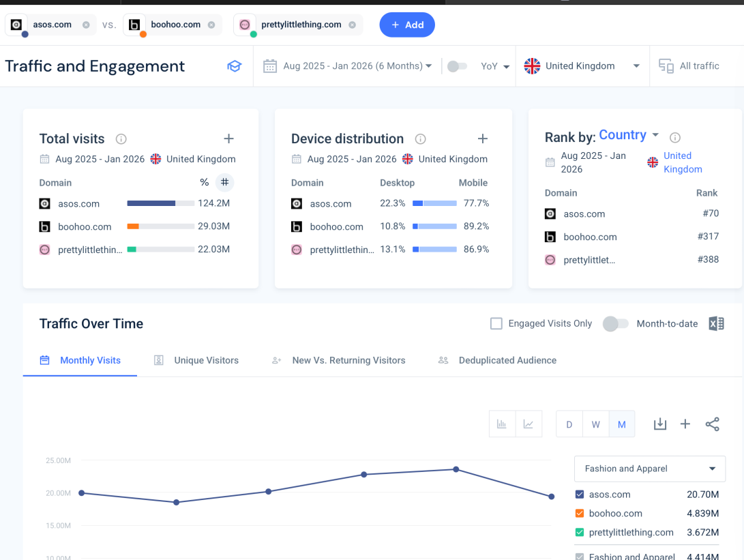Viewport: 744px width, 560px height.
Task: Click the Add competitor button
Action: pos(407,25)
